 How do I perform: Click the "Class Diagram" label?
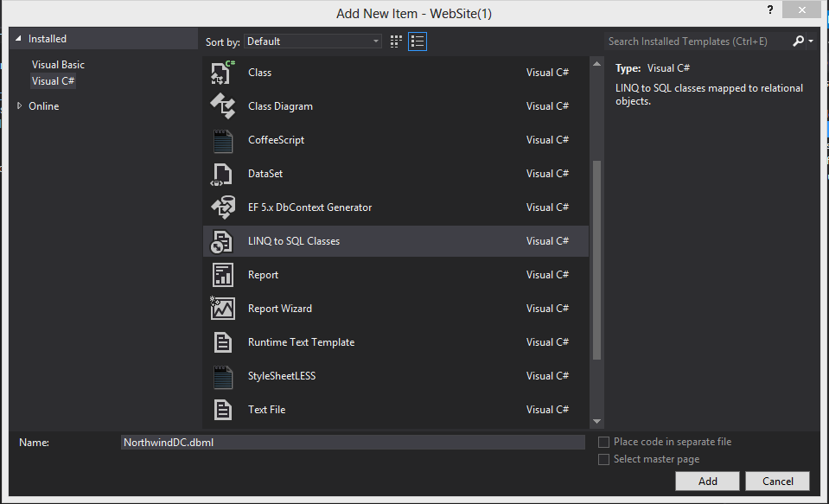280,106
